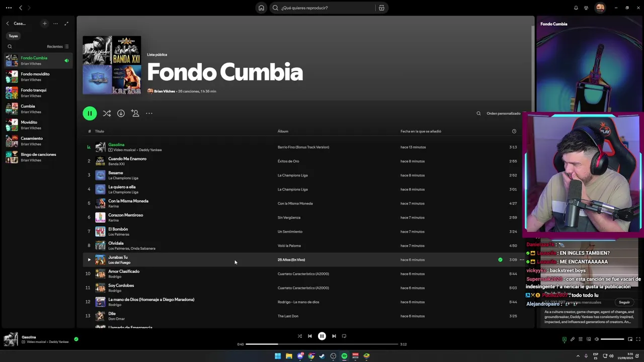644x362 pixels.
Task: Open the Recientes sort dropdown
Action: (57, 46)
